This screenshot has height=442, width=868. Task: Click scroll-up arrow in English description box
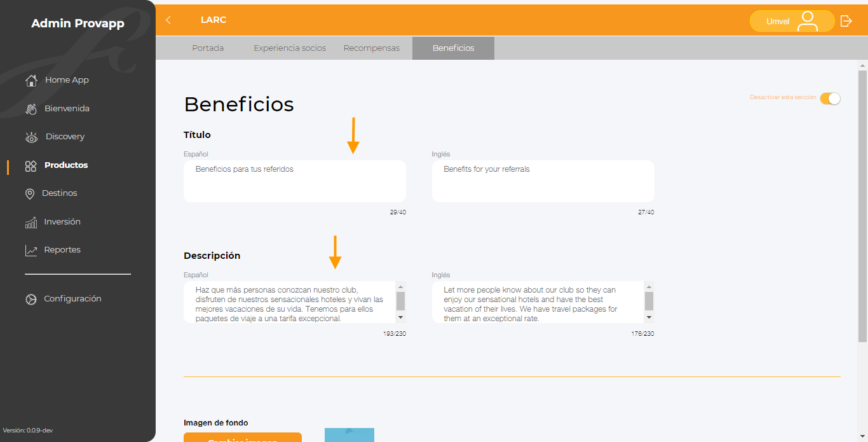pyautogui.click(x=649, y=287)
